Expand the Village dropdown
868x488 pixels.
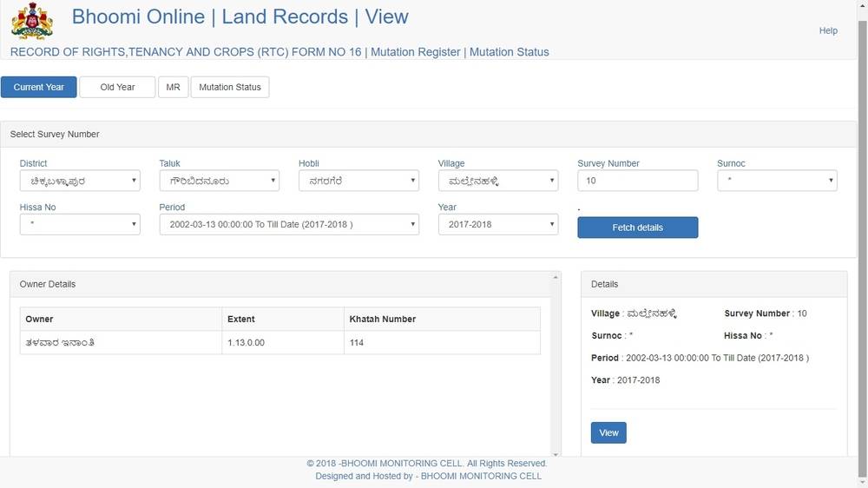pyautogui.click(x=498, y=181)
